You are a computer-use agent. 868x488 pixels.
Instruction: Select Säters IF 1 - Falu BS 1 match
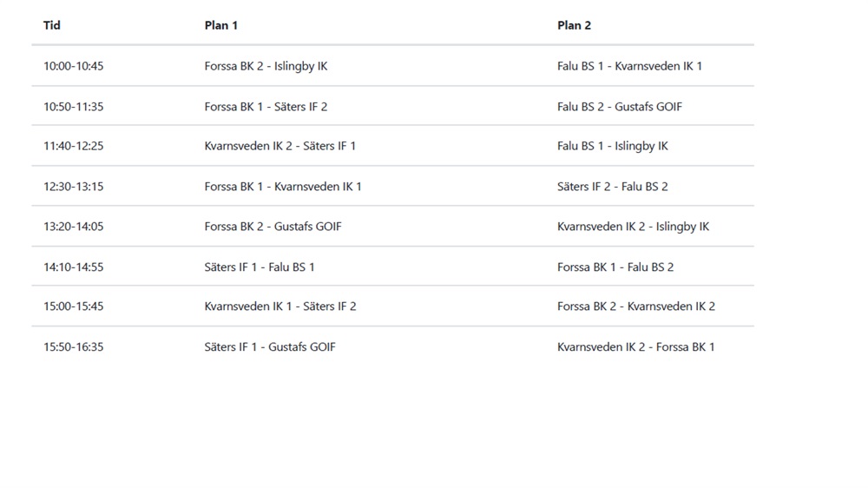(x=259, y=267)
